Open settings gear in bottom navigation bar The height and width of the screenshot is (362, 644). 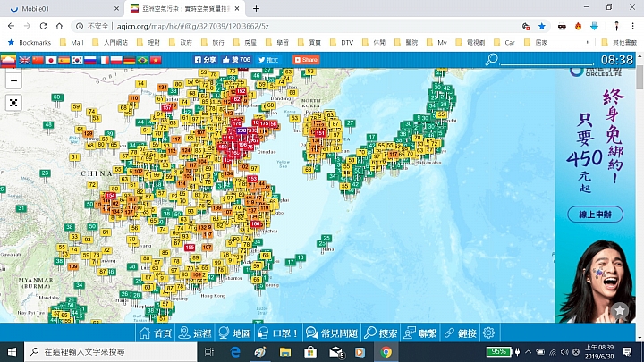pyautogui.click(x=489, y=333)
